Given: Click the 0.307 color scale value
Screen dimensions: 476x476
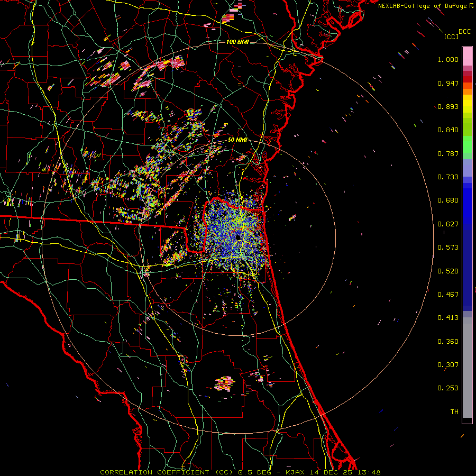Looking at the screenshot, I should pos(448,365).
